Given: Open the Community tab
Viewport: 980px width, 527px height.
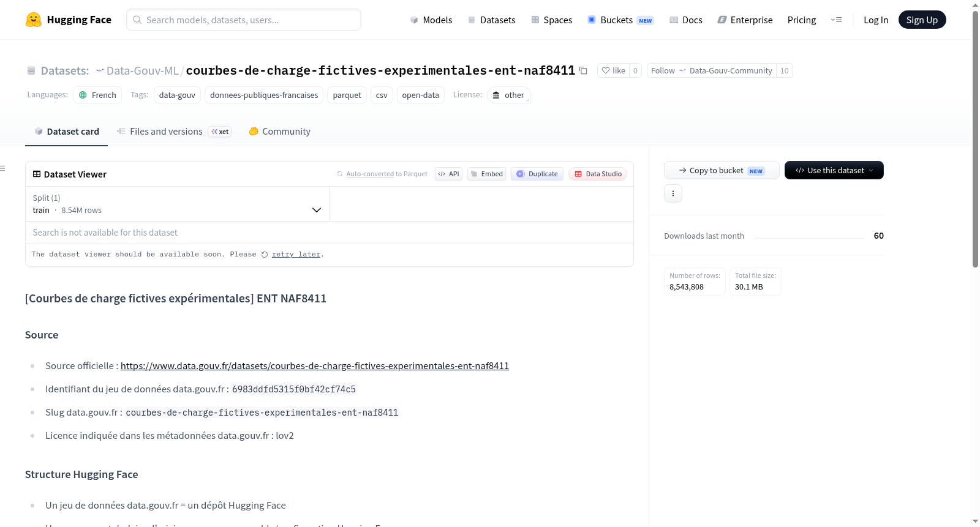Looking at the screenshot, I should click(280, 132).
